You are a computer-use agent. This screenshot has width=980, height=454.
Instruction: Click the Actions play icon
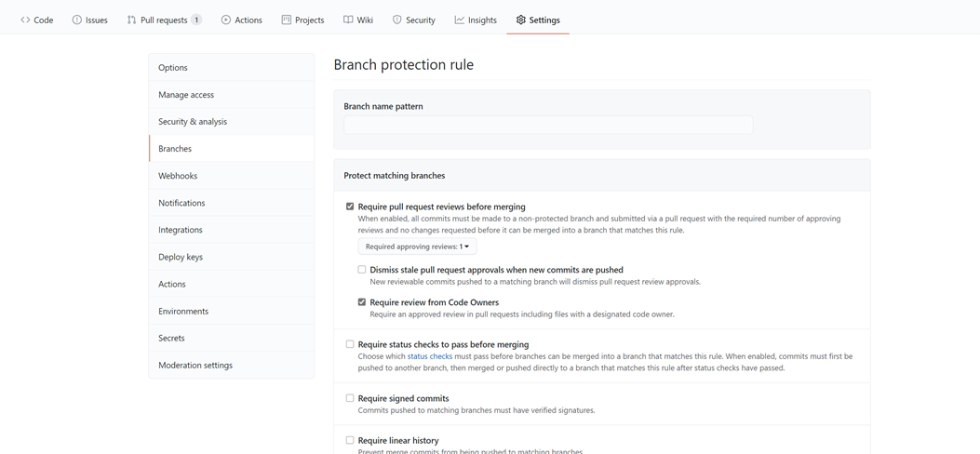[x=226, y=20]
